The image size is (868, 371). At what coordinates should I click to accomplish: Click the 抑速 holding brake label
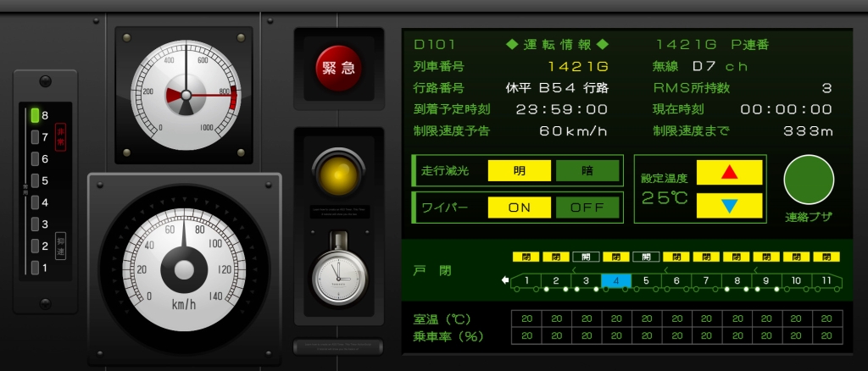tap(60, 246)
